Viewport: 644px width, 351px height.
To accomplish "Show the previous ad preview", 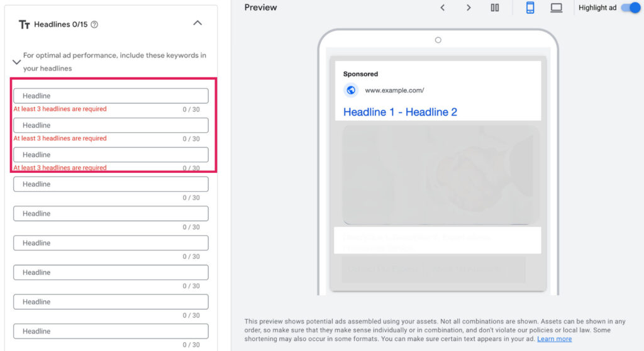I will (442, 8).
